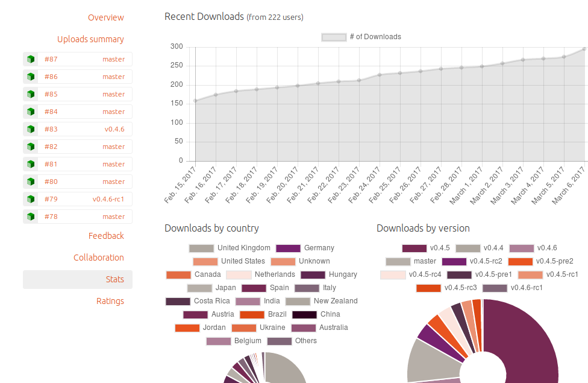
Task: Click the v0.4.5-rc3 legend entry
Action: (446, 288)
